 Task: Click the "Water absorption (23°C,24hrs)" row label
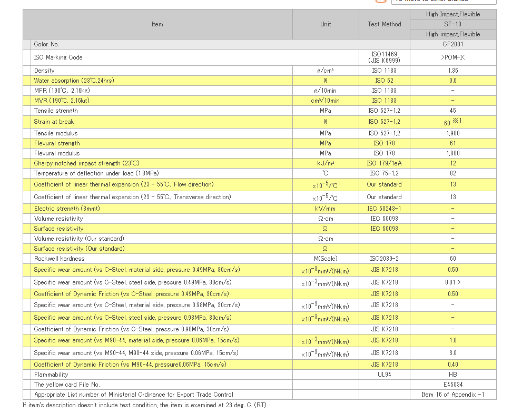pyautogui.click(x=74, y=81)
